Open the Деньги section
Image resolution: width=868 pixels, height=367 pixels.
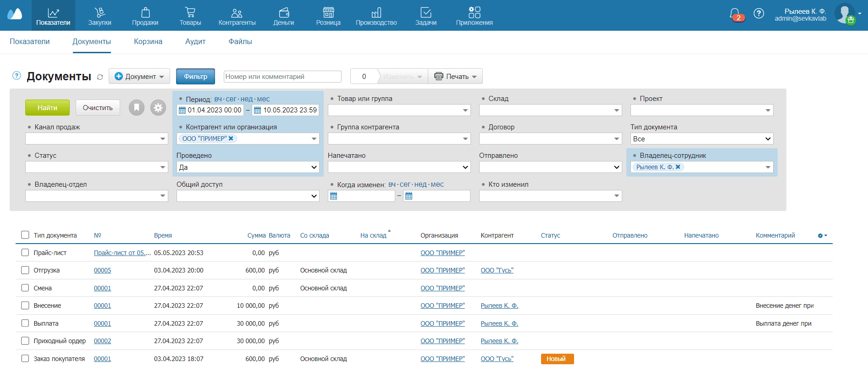283,16
